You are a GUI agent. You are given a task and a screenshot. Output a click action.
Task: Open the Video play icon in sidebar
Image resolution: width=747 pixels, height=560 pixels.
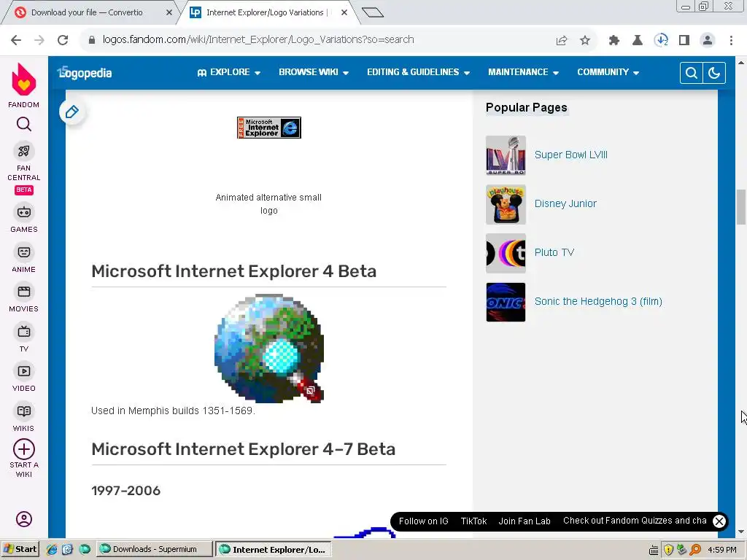(x=24, y=371)
